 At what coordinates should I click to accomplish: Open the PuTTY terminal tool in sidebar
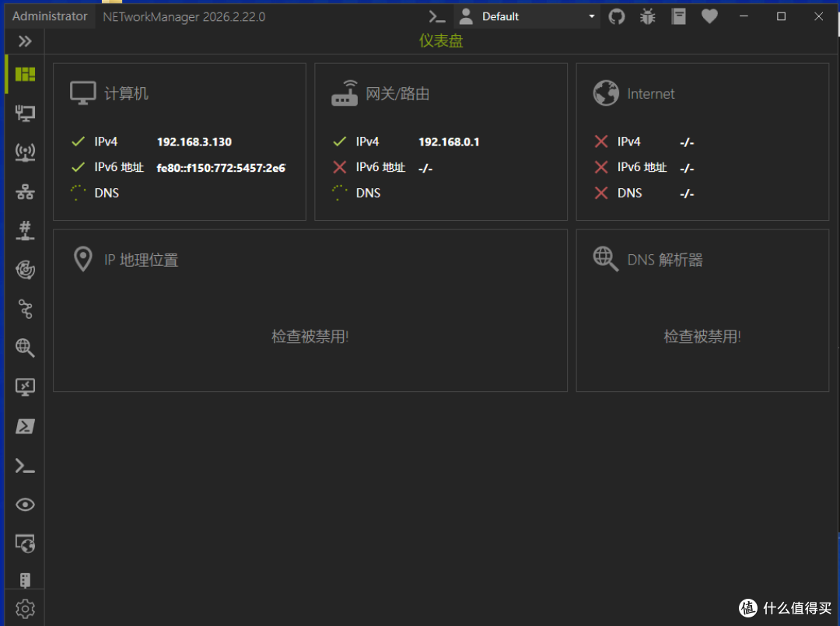(x=25, y=466)
